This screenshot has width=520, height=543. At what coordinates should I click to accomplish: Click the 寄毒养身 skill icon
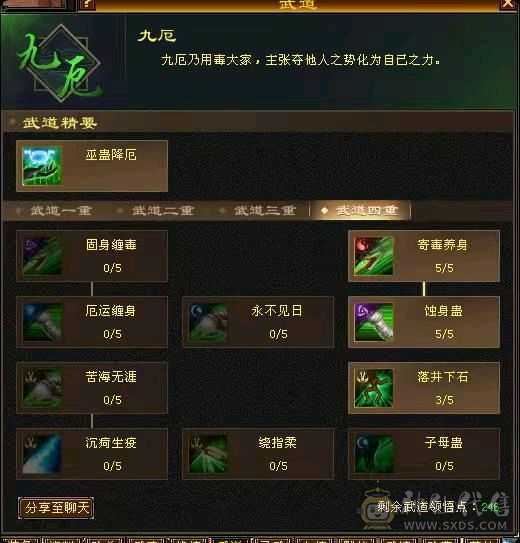(374, 256)
